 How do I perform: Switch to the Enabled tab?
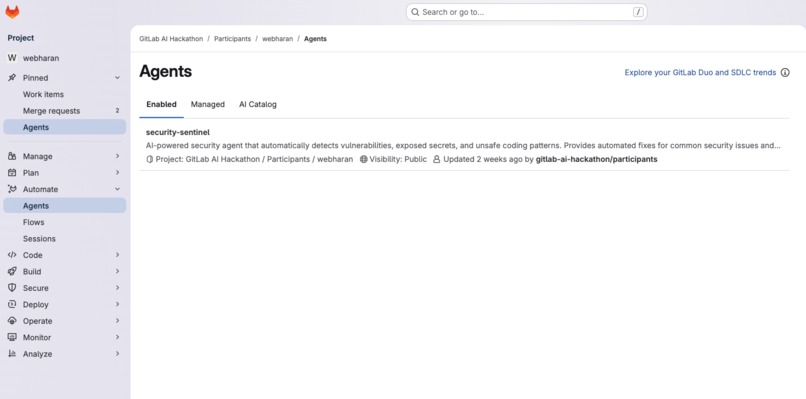tap(161, 104)
